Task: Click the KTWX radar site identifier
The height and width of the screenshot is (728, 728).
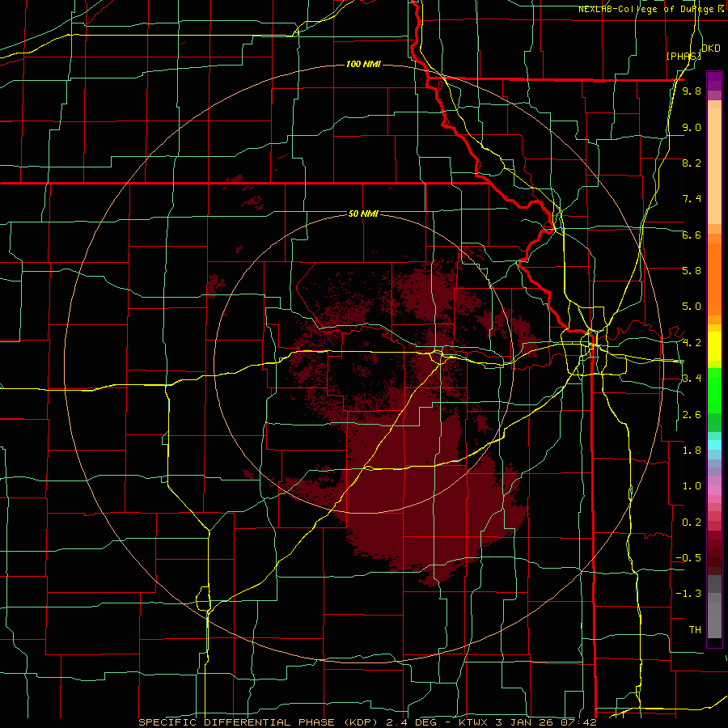Action: [x=473, y=722]
